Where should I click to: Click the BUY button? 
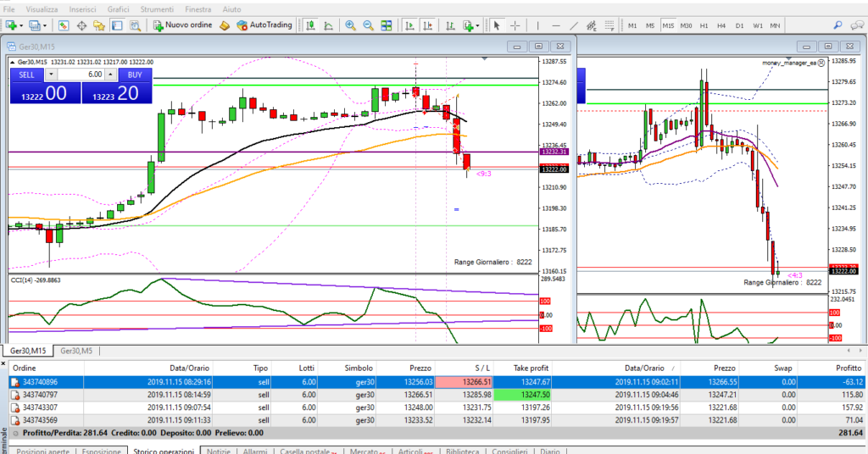click(135, 75)
